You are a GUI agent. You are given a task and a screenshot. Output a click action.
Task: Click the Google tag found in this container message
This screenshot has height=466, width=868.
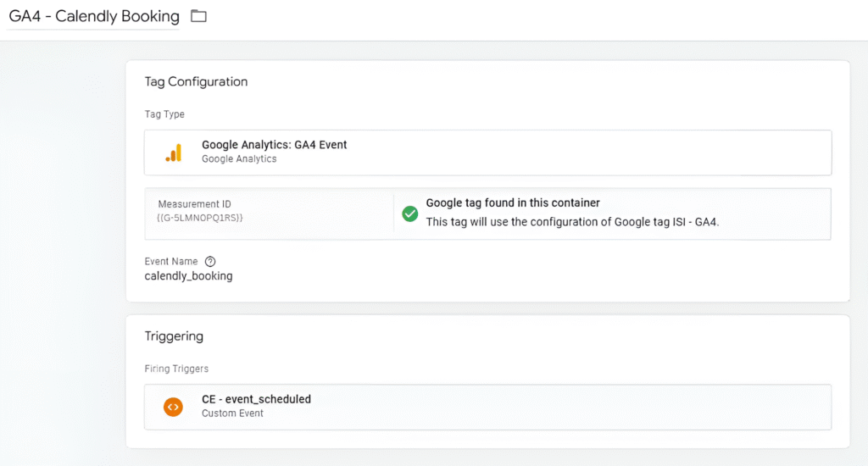pos(513,202)
